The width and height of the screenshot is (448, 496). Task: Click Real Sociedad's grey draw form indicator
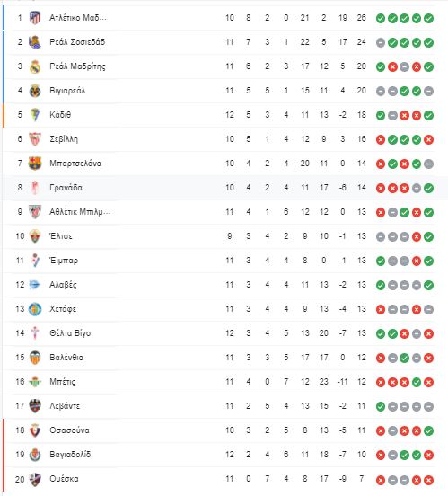381,43
